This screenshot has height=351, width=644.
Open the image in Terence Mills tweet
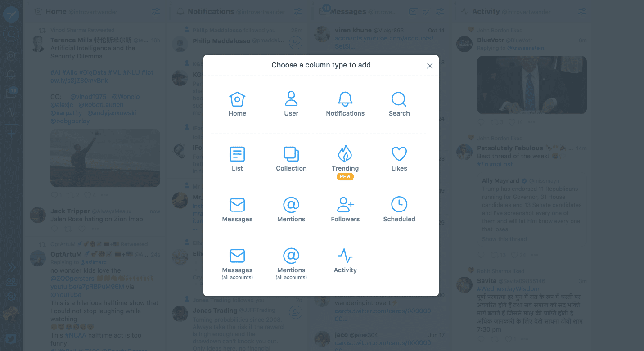point(105,158)
